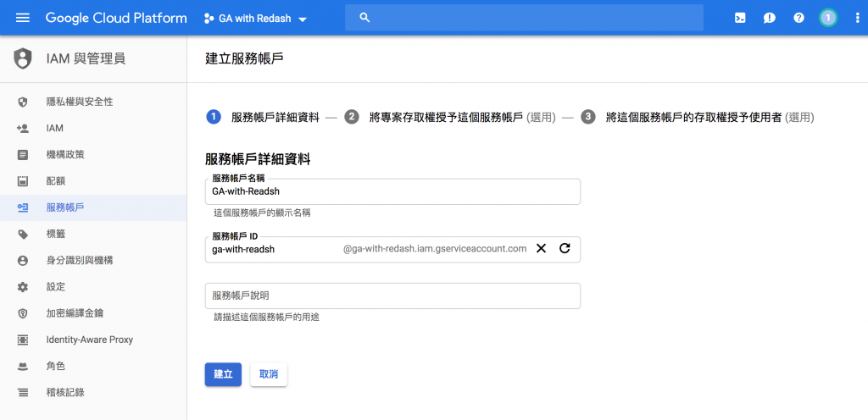This screenshot has height=420, width=868.
Task: Click the 設定 gear icon
Action: (23, 287)
